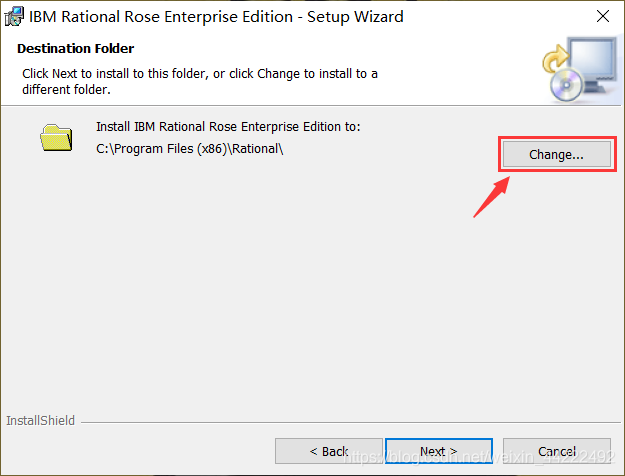Screen dimensions: 625x476
Task: Return to previous step with < Back
Action: point(329,451)
